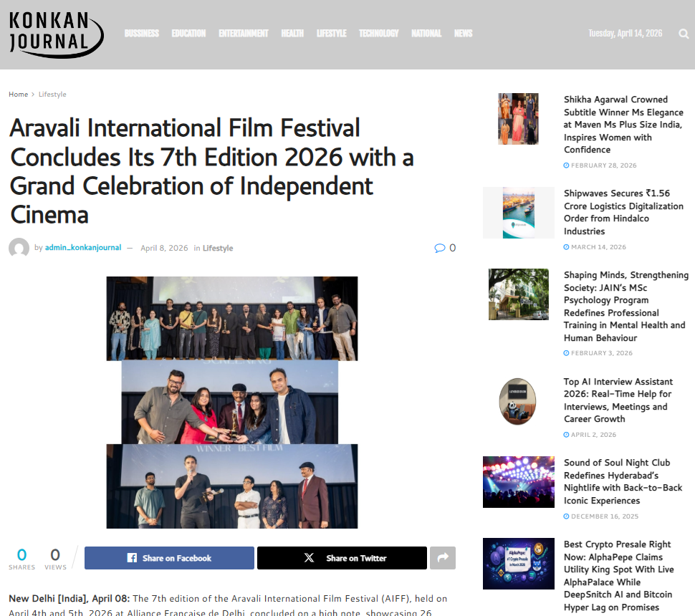Open the Business menu item

(141, 34)
